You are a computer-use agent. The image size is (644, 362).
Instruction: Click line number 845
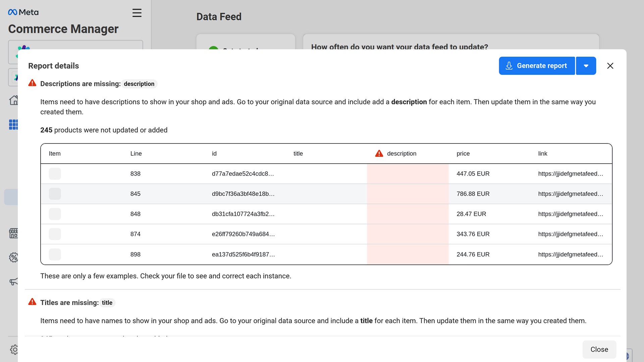135,194
